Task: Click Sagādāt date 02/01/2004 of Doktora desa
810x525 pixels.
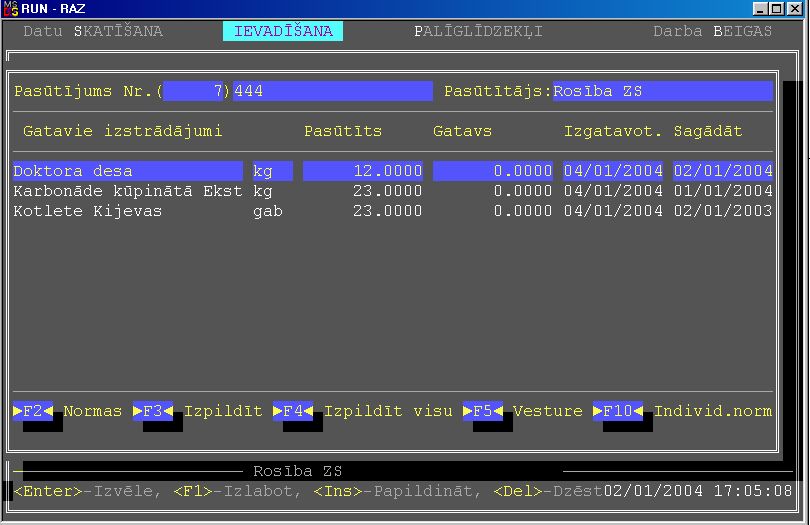Action: click(723, 171)
